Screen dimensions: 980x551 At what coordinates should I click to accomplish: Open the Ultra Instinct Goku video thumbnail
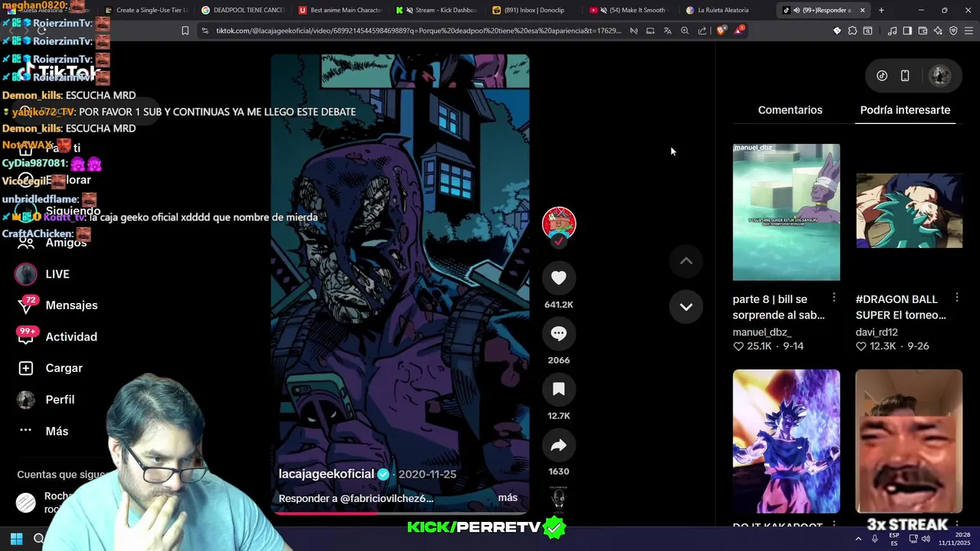786,442
